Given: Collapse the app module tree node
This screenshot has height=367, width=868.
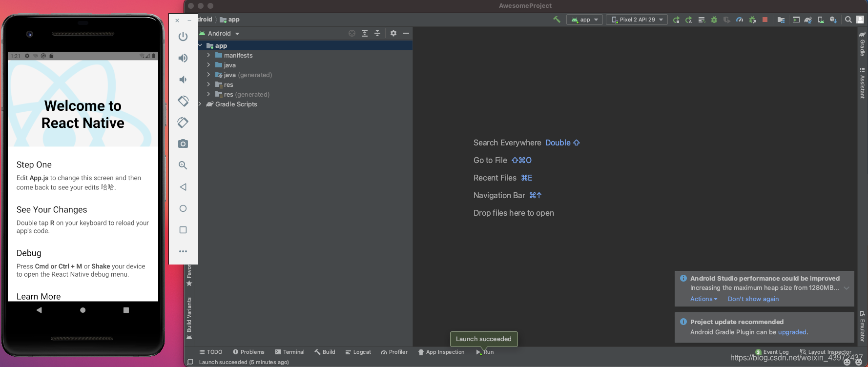Looking at the screenshot, I should (x=200, y=45).
